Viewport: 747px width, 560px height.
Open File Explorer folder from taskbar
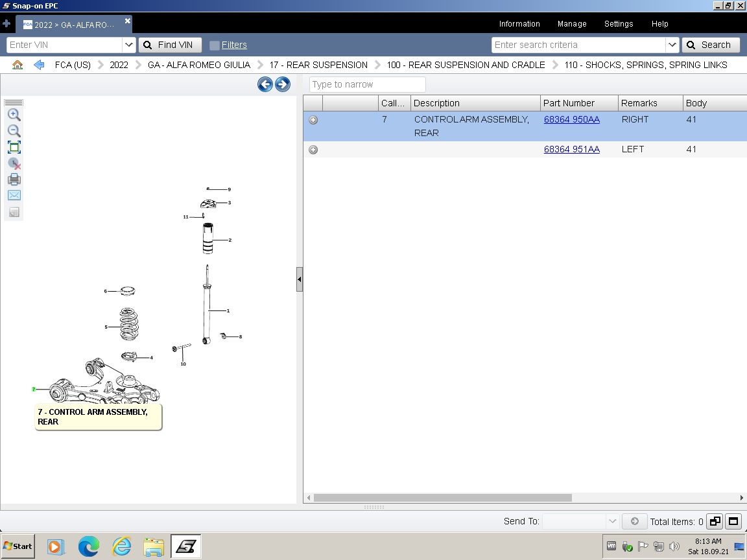pyautogui.click(x=154, y=546)
